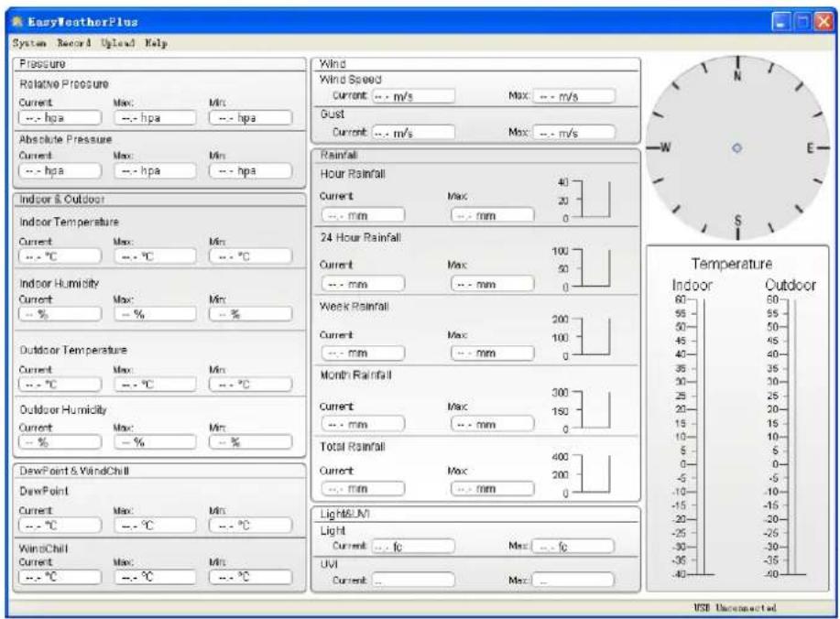
Task: Click the 24 Hour Rainfall bar gauge
Action: pyautogui.click(x=583, y=269)
